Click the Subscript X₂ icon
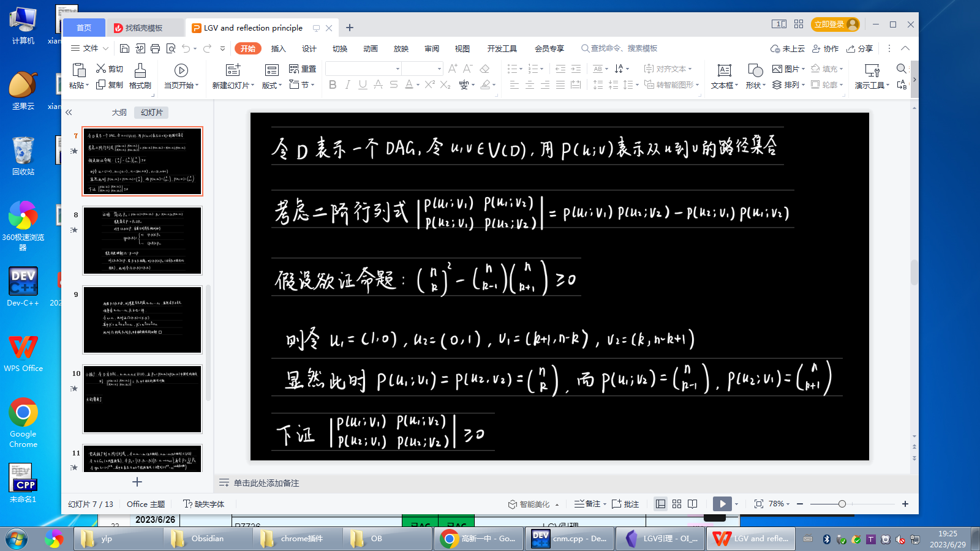Screen dimensions: 980x551 [x=445, y=84]
